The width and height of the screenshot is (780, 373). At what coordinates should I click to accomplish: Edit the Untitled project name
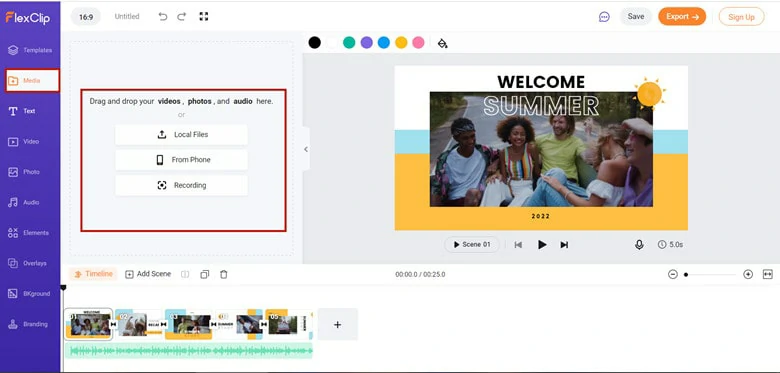pyautogui.click(x=127, y=16)
